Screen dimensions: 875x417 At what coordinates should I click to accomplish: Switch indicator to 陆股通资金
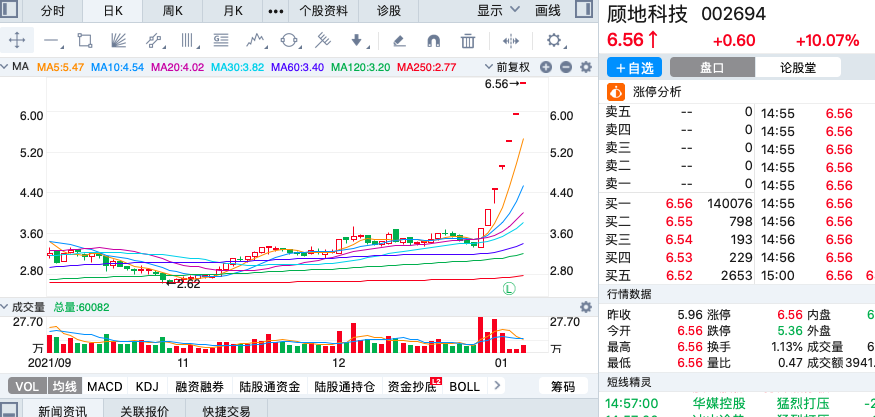click(x=270, y=386)
